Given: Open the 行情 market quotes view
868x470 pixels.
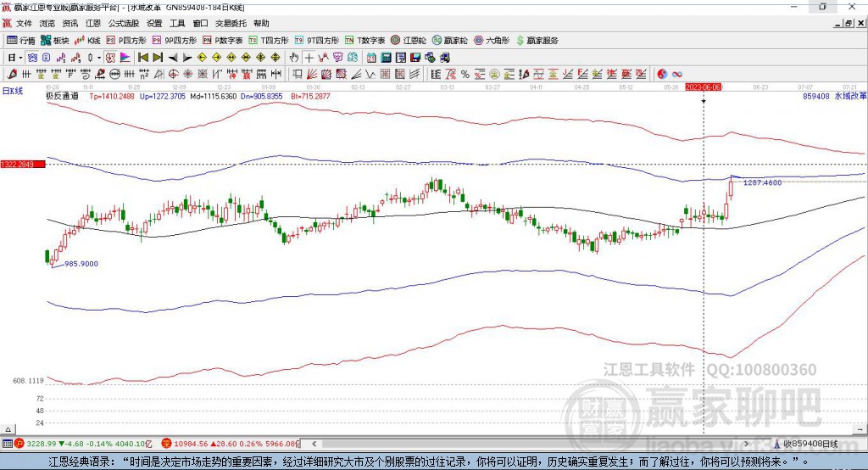Looking at the screenshot, I should (20, 41).
